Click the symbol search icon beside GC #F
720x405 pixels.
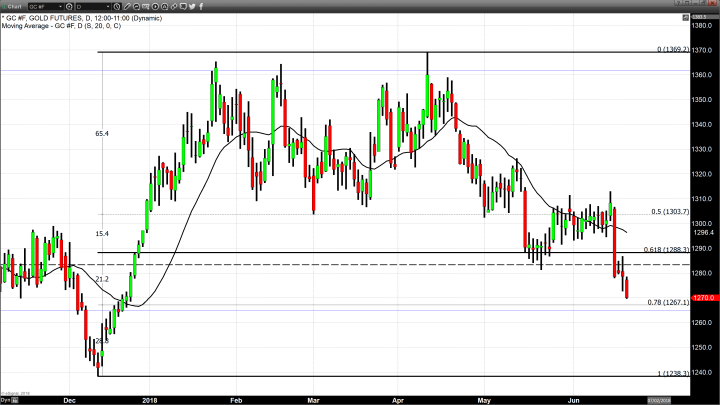[69, 6]
